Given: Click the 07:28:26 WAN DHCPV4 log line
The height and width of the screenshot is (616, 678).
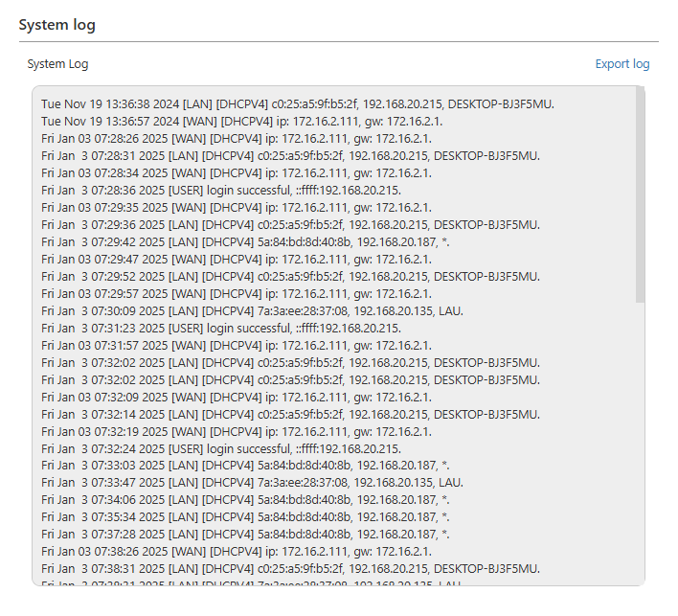Looking at the screenshot, I should click(236, 139).
